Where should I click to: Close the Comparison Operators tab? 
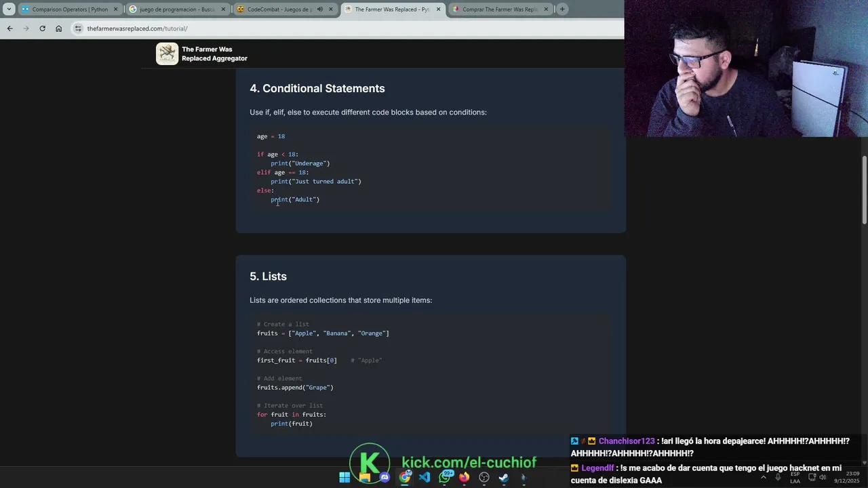115,9
